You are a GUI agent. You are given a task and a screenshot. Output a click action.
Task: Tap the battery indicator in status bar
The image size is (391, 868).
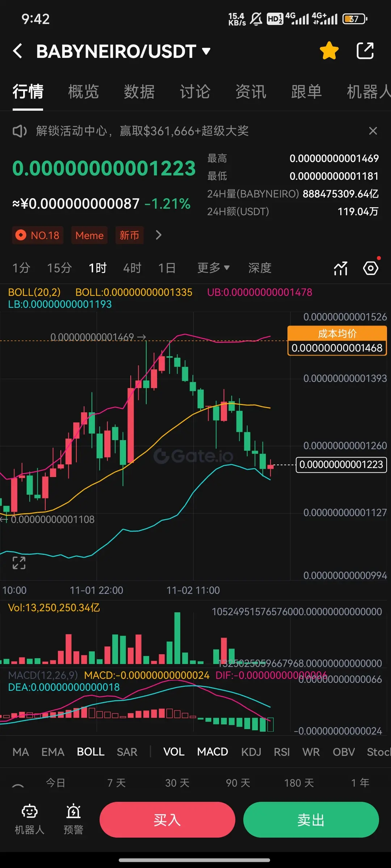pyautogui.click(x=355, y=19)
